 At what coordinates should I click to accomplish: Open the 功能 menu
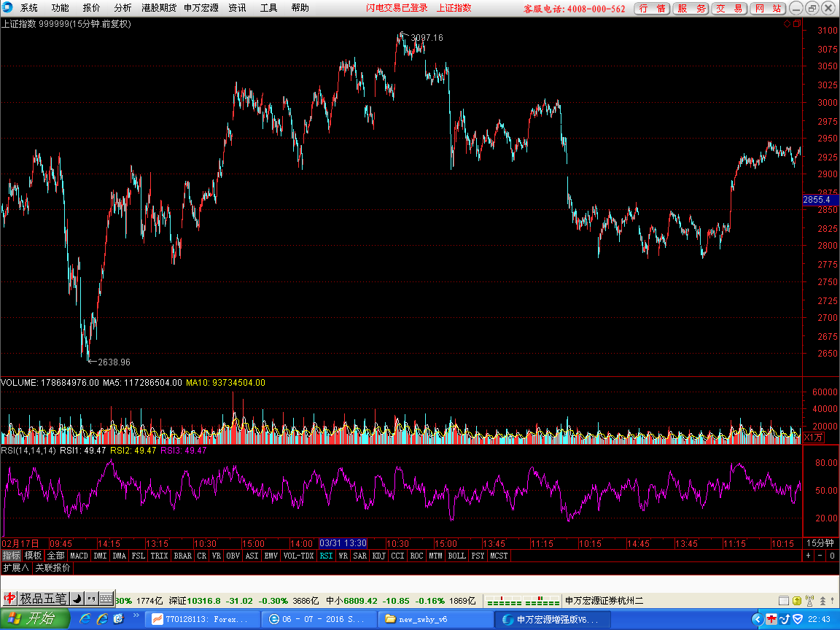tap(60, 8)
